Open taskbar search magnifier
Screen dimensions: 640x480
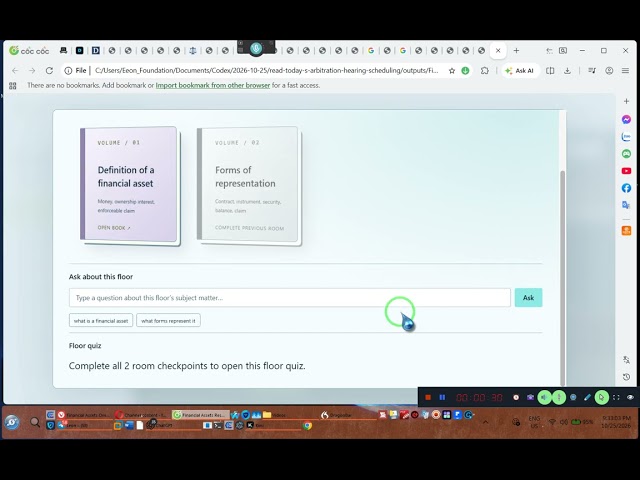[x=35, y=422]
